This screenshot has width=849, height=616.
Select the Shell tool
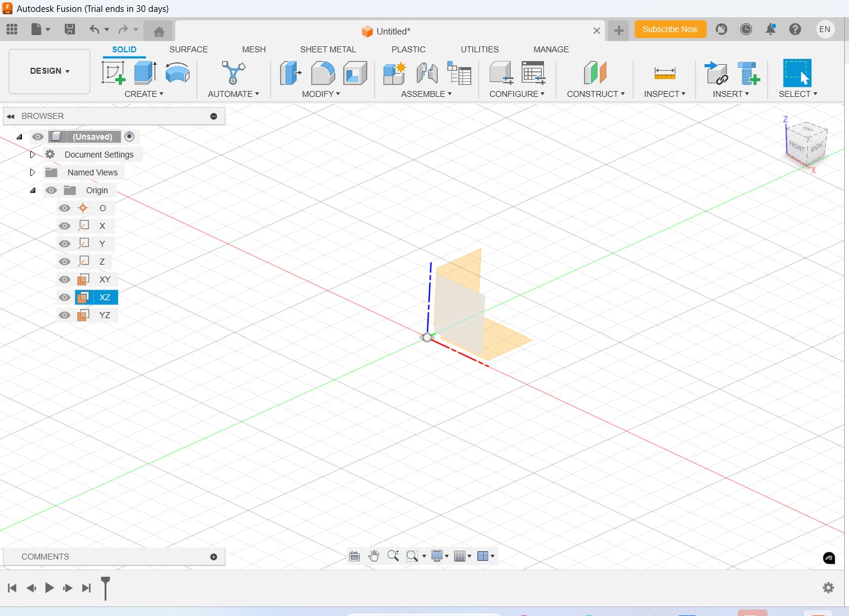click(355, 73)
